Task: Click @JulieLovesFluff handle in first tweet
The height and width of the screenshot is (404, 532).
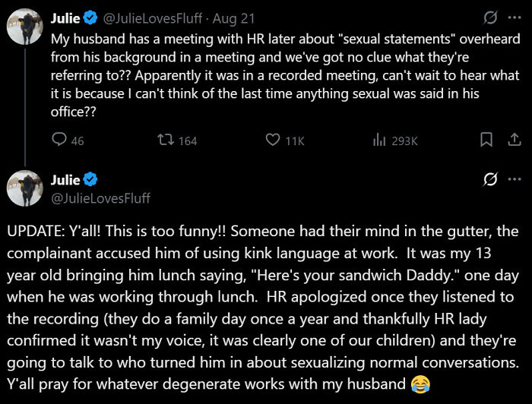Action: click(151, 17)
